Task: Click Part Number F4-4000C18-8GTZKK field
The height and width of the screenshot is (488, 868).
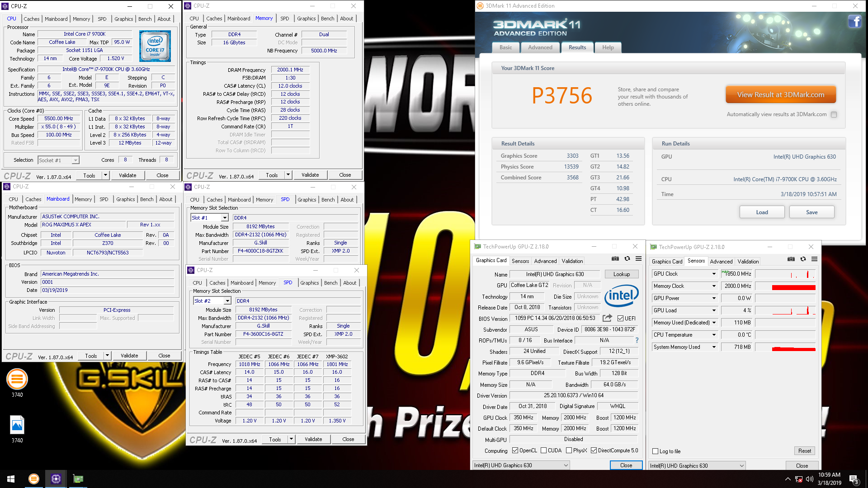Action: [x=260, y=251]
